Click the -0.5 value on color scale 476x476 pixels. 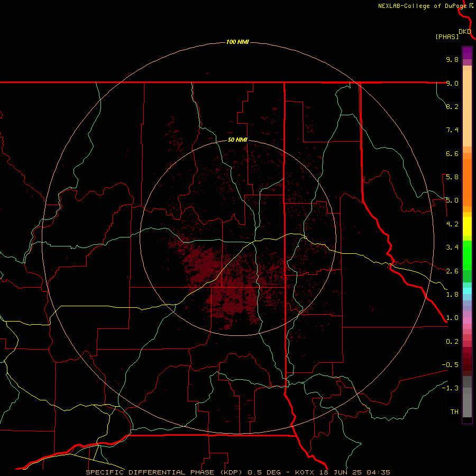click(450, 365)
